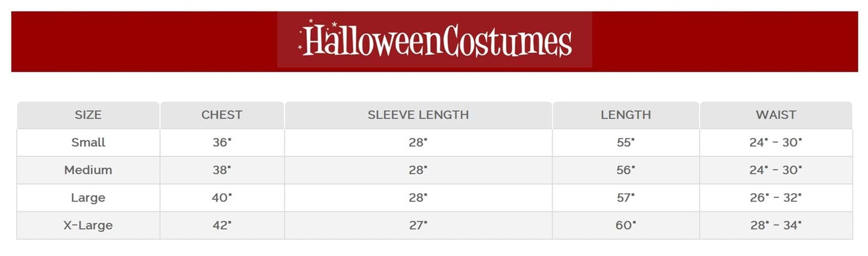
Task: Select the 28" - 34" waist range
Action: click(x=776, y=226)
